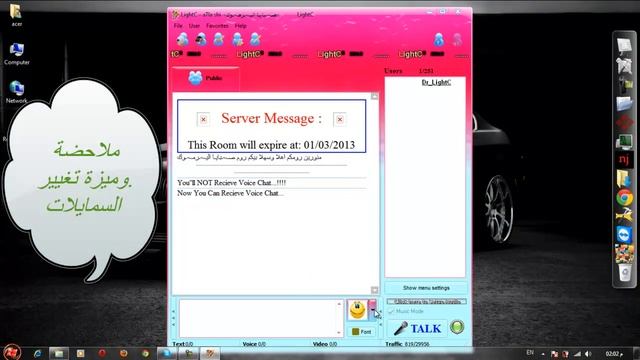Open the acer folder on desktop

click(x=16, y=15)
